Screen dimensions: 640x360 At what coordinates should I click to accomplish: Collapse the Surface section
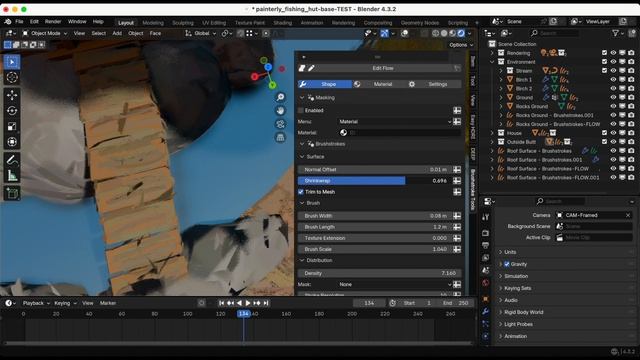tap(302, 157)
